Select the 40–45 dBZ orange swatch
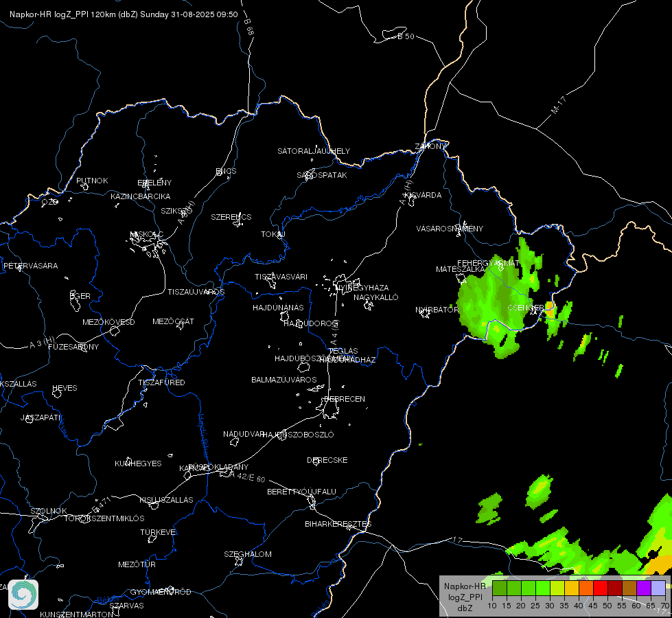This screenshot has width=672, height=618. pyautogui.click(x=586, y=588)
